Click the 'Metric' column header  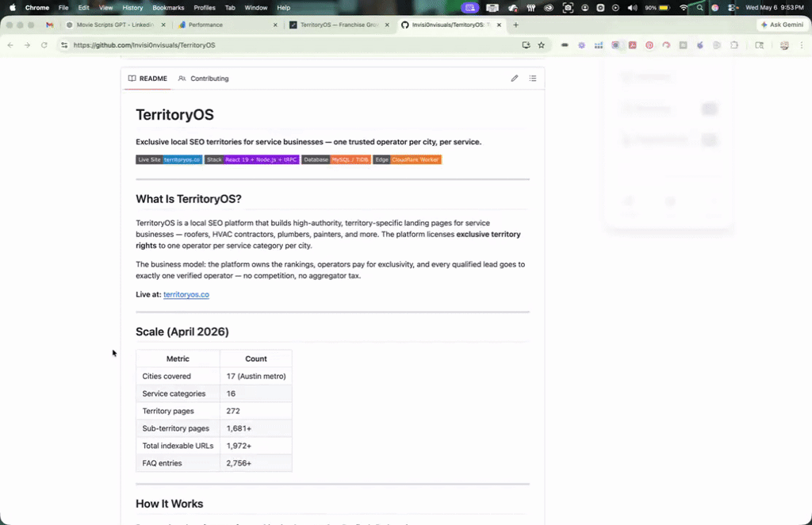pyautogui.click(x=178, y=358)
